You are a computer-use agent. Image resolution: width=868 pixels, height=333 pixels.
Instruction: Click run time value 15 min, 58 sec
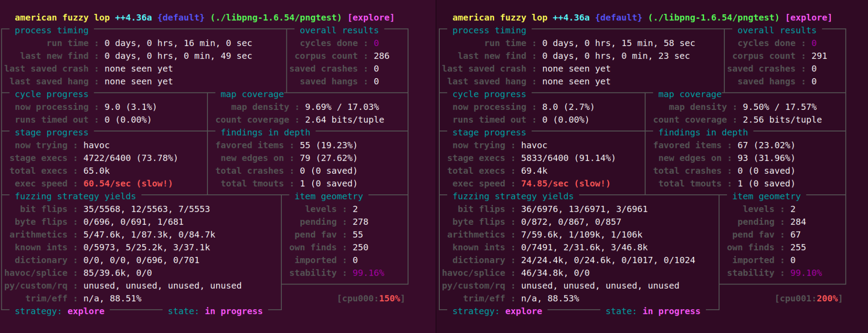[x=618, y=43]
